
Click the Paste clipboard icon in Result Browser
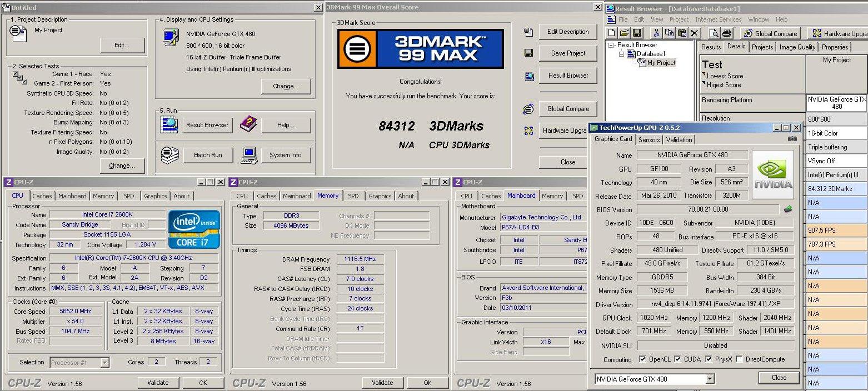click(681, 33)
